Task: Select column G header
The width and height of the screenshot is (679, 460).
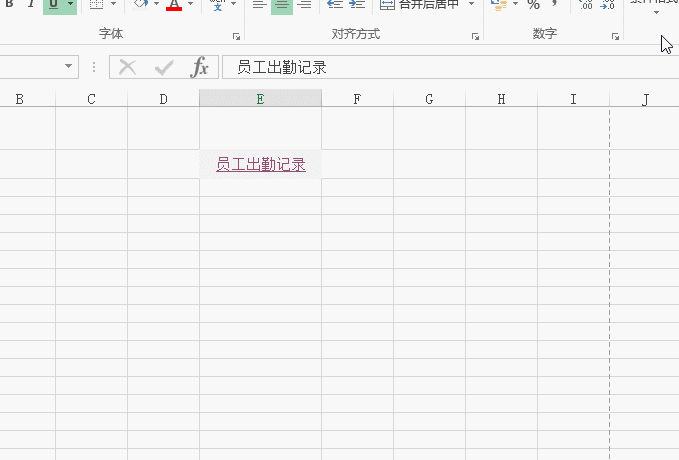Action: 429,99
